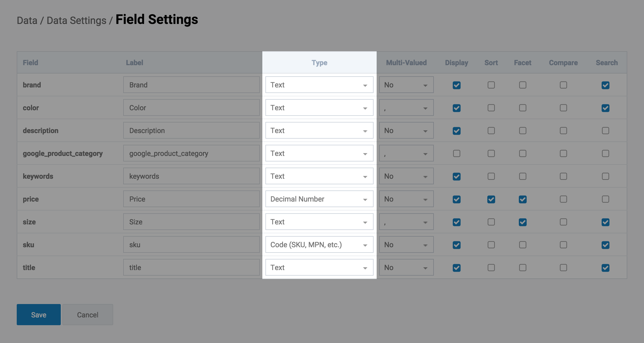
Task: Enable Display for google_product_category field
Action: 456,153
